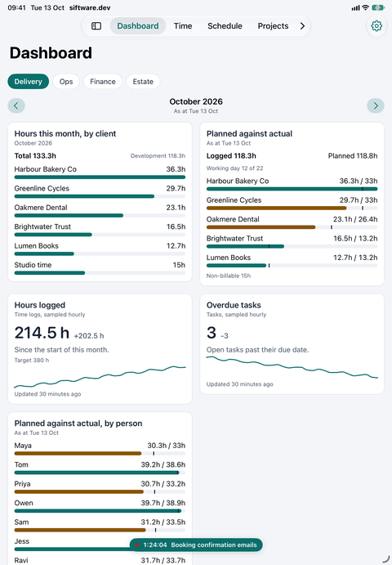This screenshot has width=392, height=565.
Task: Show more navigation tabs chevron
Action: tap(302, 26)
